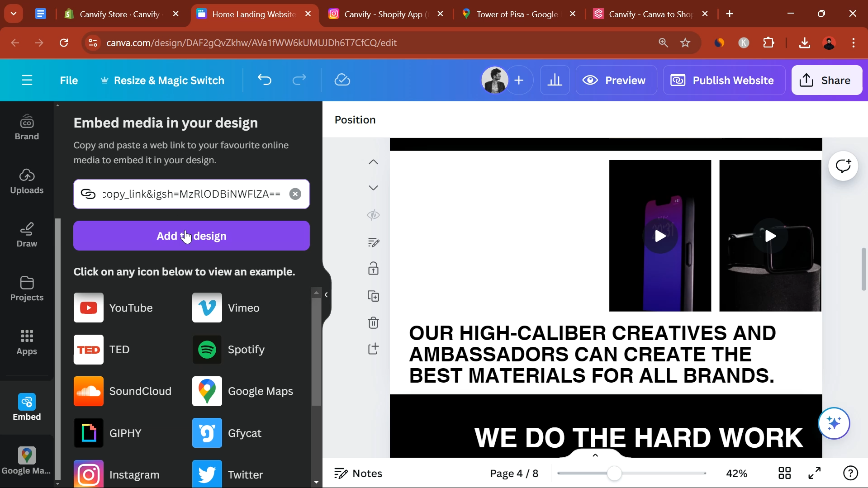Screen dimensions: 868x488
Task: View the Google Maps embed example
Action: 243,391
